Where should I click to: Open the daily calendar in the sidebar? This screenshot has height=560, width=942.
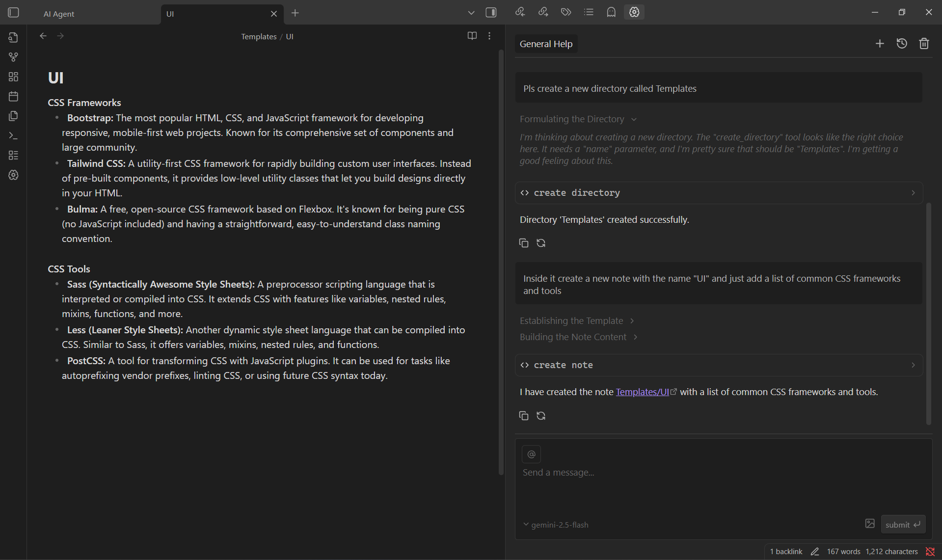point(13,96)
